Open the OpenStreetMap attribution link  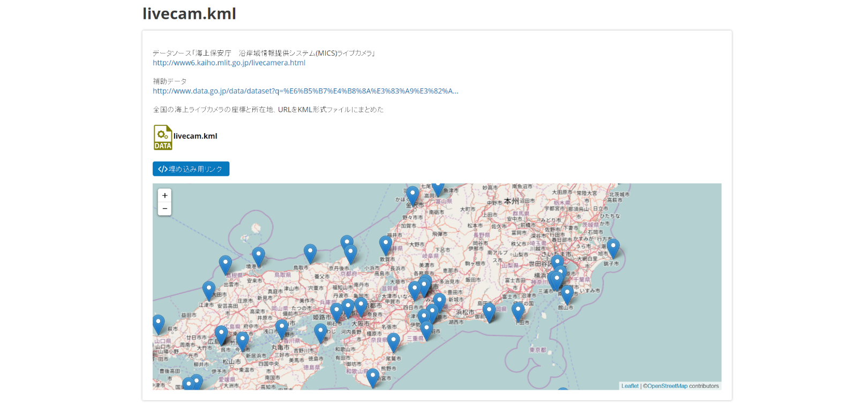click(667, 386)
